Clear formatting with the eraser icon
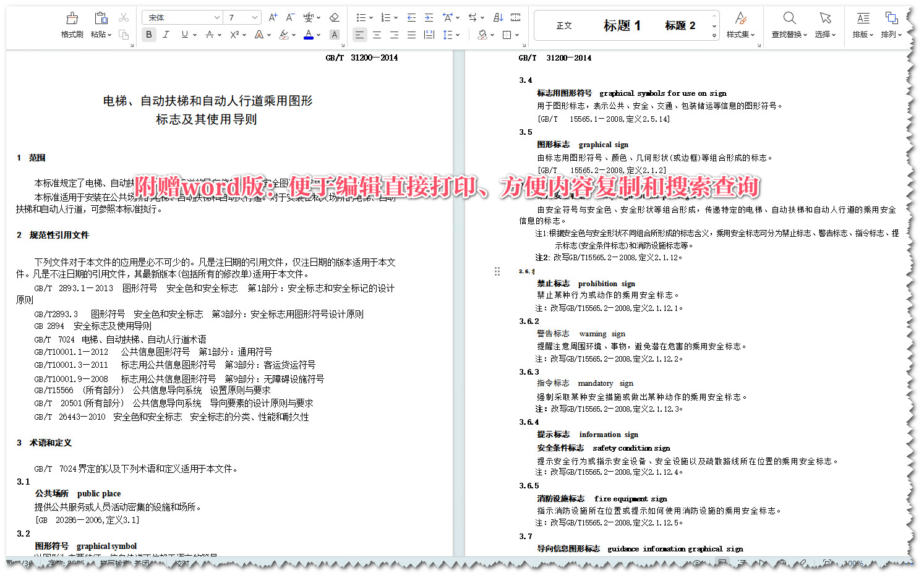This screenshot has width=924, height=578. click(335, 17)
